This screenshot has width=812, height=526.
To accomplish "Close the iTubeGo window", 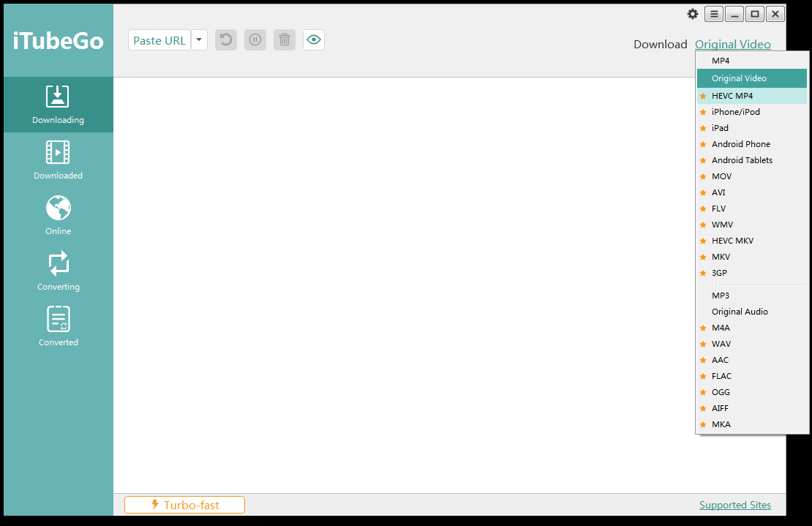I will [775, 14].
